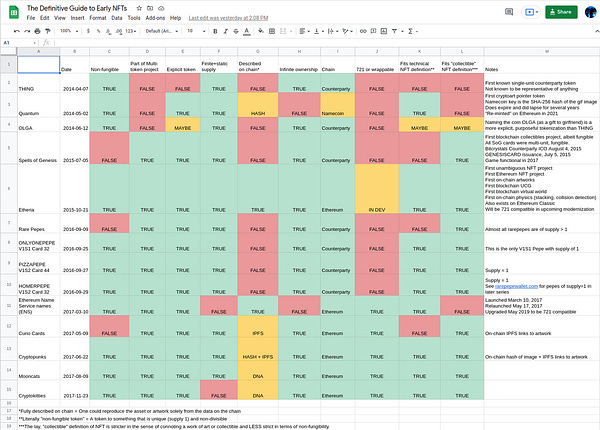The width and height of the screenshot is (600, 430).
Task: Select row 6 header
Action: 8,189
